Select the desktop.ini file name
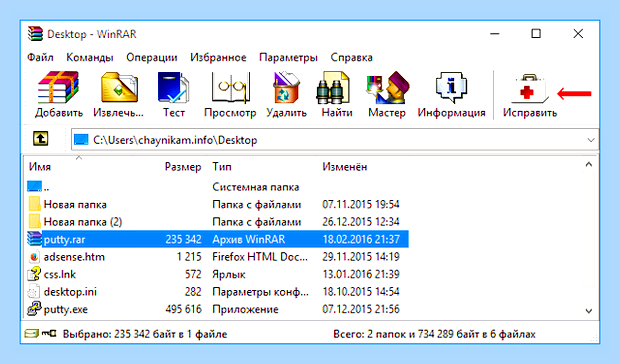620x364 pixels. [70, 292]
